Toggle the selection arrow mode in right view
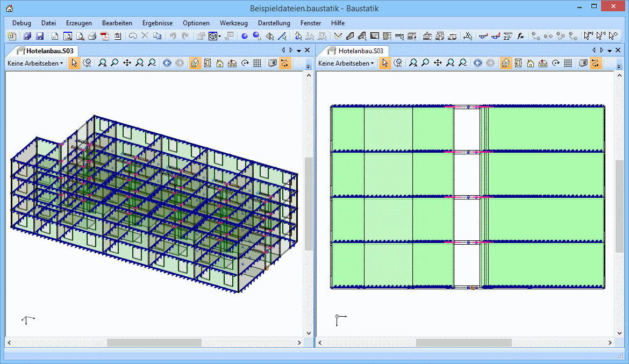629x364 pixels. [x=385, y=63]
